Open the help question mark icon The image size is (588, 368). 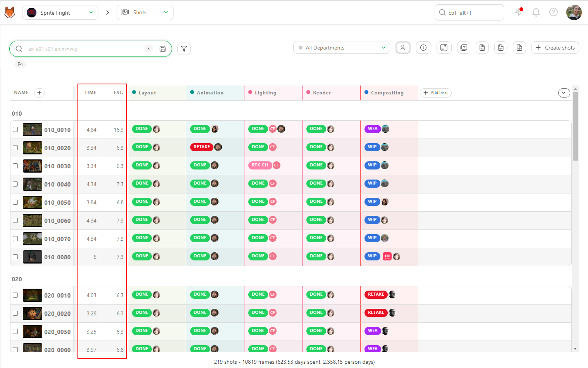pos(554,12)
